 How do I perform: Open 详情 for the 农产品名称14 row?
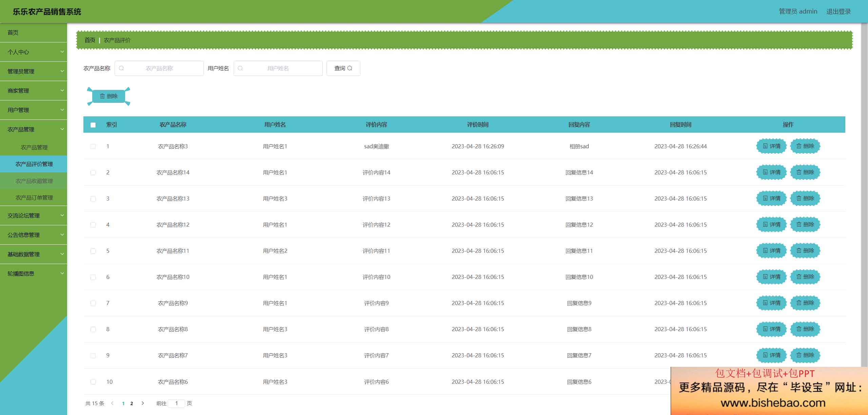click(x=771, y=172)
